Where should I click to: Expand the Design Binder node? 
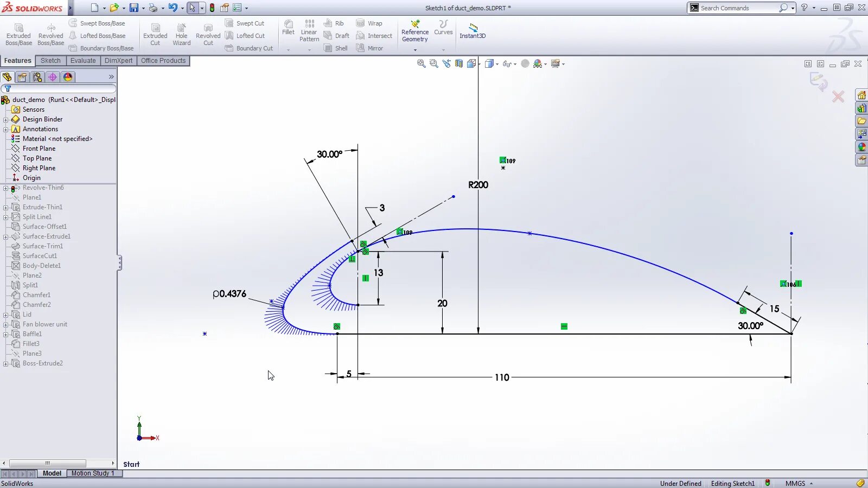pos(5,120)
